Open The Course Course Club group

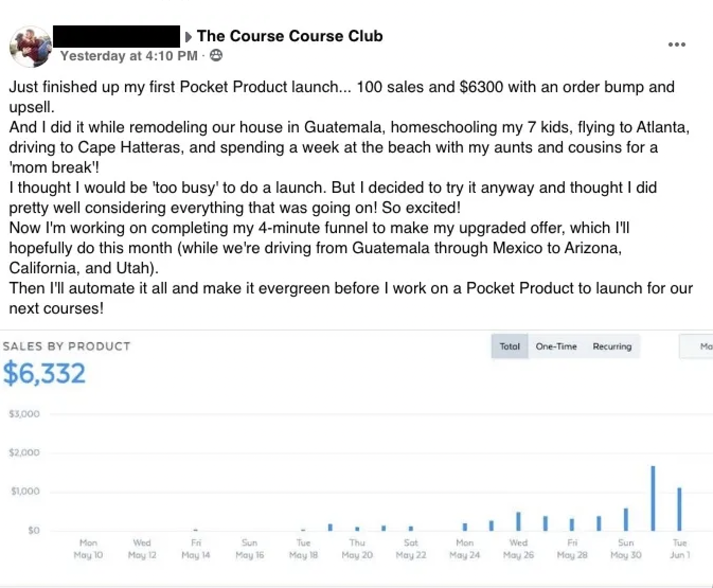[290, 36]
